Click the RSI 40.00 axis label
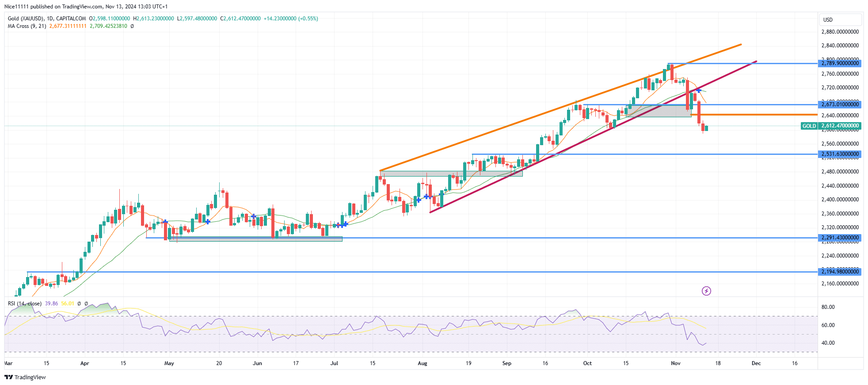868x385 pixels. coord(828,343)
